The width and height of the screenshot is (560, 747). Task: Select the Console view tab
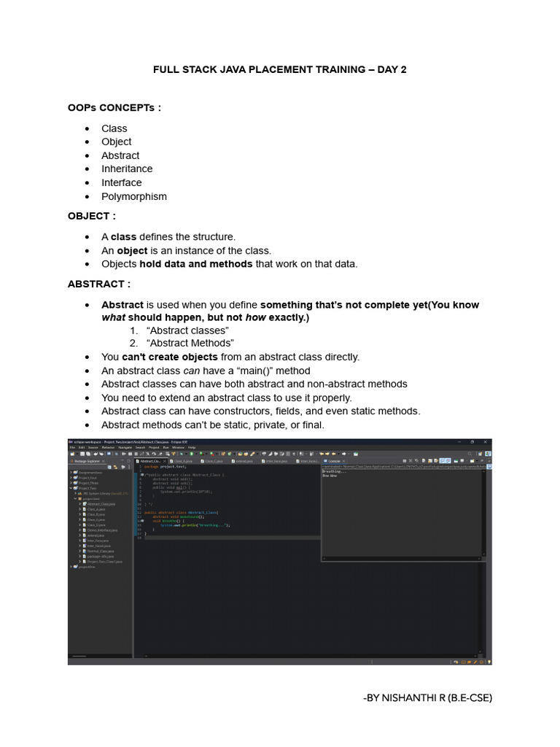[334, 461]
